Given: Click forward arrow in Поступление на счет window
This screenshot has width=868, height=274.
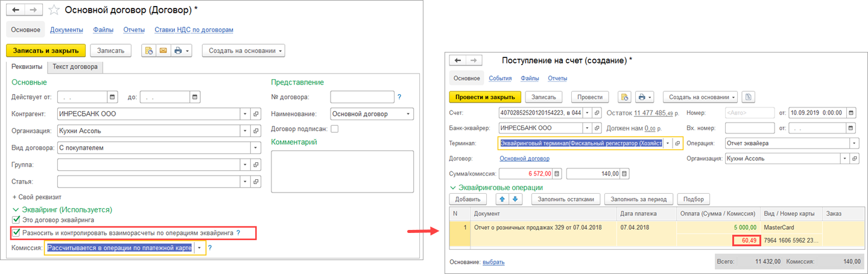Looking at the screenshot, I should pos(475,60).
